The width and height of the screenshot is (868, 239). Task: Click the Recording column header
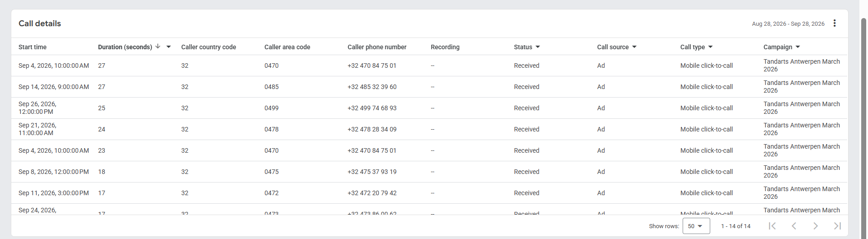(x=445, y=47)
